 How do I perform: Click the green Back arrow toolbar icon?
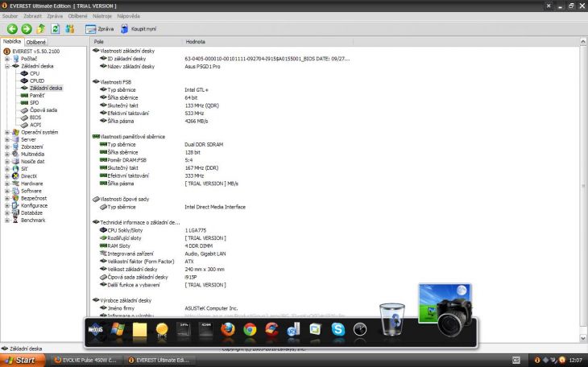pyautogui.click(x=12, y=29)
